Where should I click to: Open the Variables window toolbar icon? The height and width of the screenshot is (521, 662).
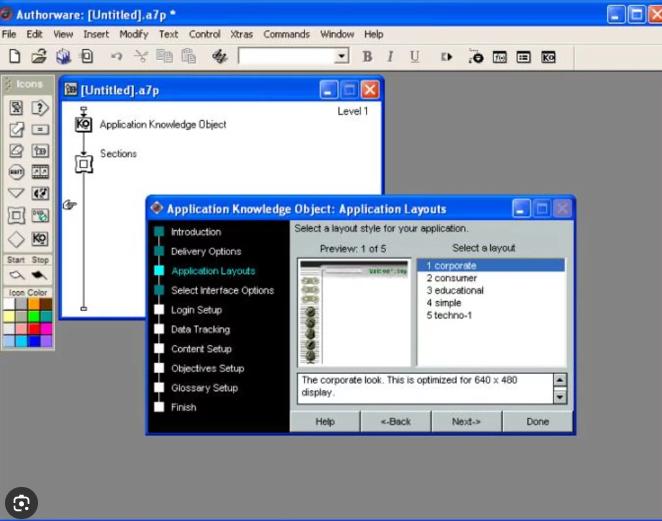(x=524, y=57)
